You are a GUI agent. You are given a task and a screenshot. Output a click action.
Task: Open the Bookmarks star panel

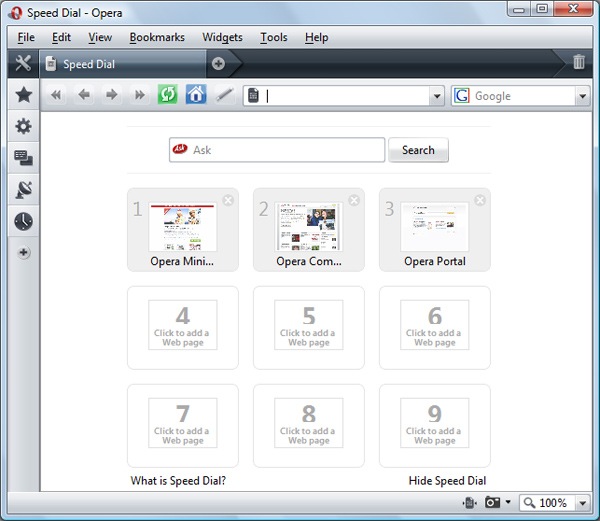pyautogui.click(x=23, y=94)
